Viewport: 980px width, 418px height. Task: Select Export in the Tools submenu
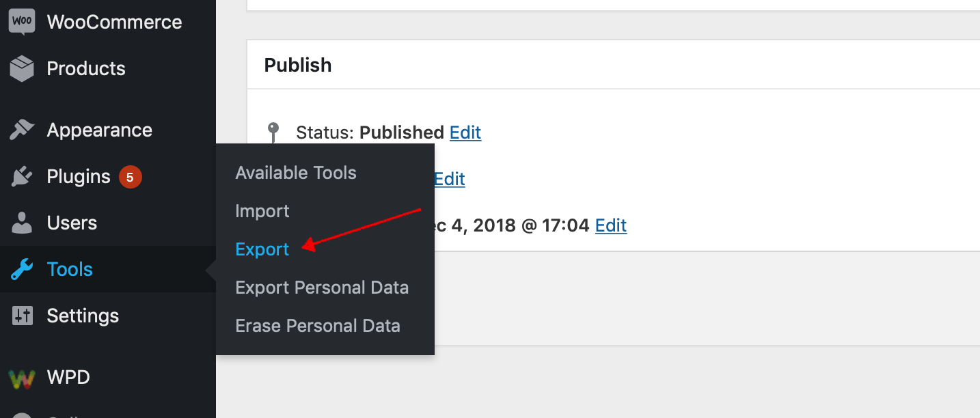[262, 249]
